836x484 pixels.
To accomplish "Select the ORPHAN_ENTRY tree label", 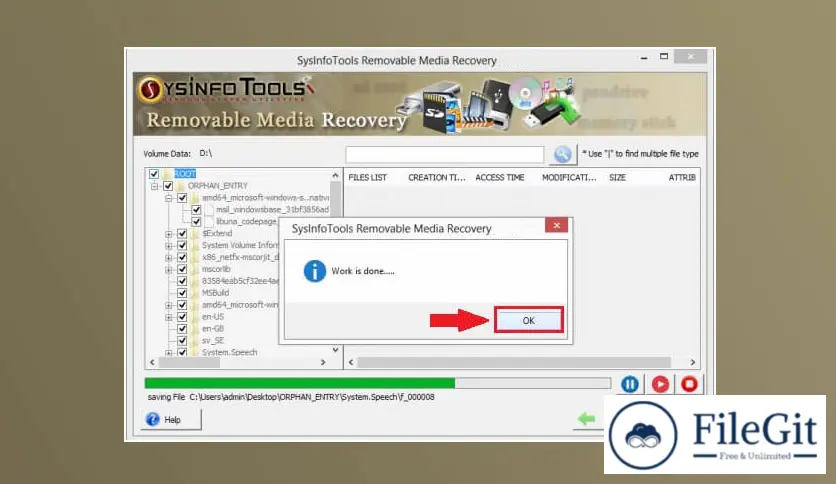I will [218, 186].
